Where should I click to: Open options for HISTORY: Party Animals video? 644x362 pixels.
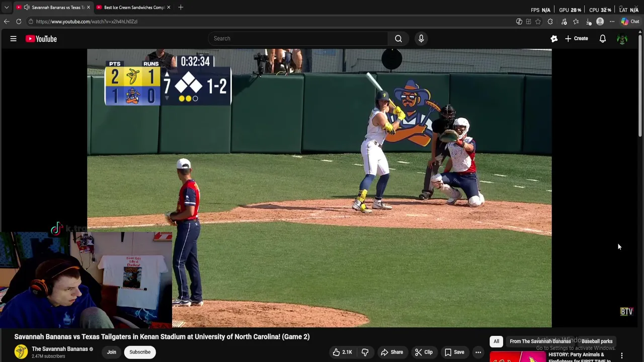point(622,356)
